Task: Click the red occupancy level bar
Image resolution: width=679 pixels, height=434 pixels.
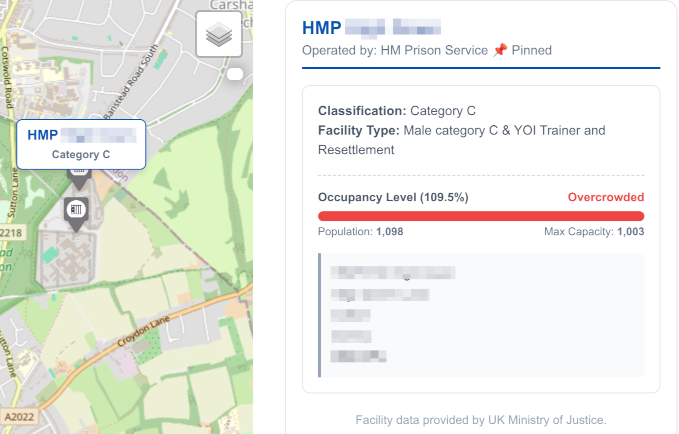Action: (x=480, y=216)
